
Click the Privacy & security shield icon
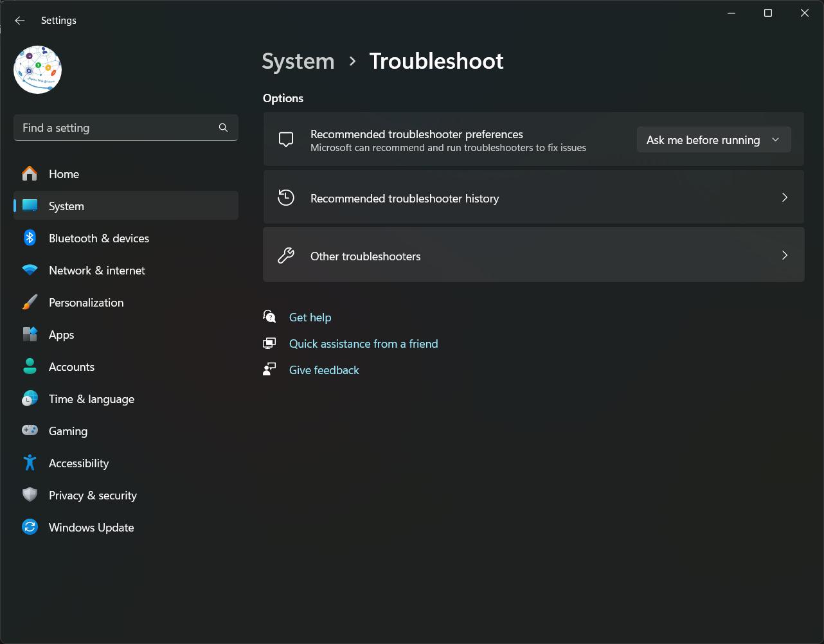[x=30, y=495]
